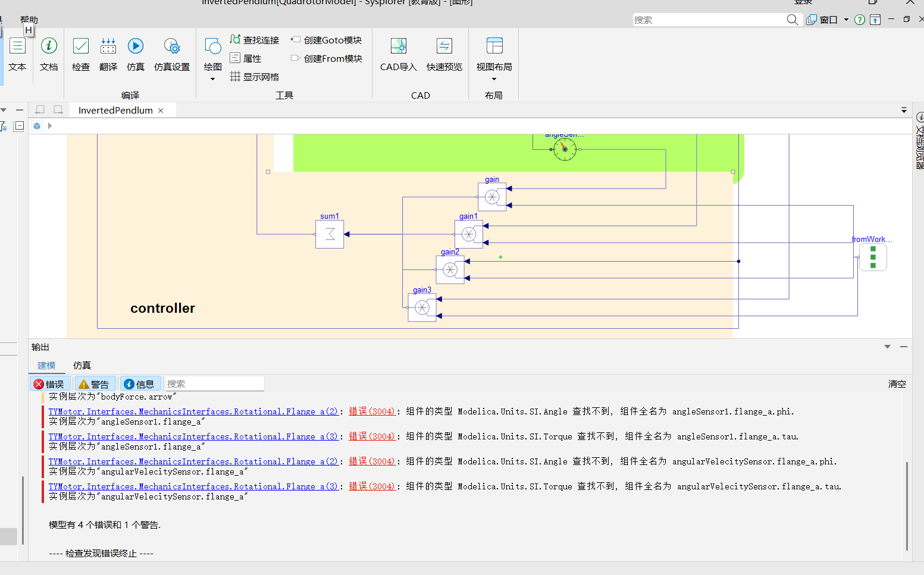Open the 文本 text view

click(17, 55)
